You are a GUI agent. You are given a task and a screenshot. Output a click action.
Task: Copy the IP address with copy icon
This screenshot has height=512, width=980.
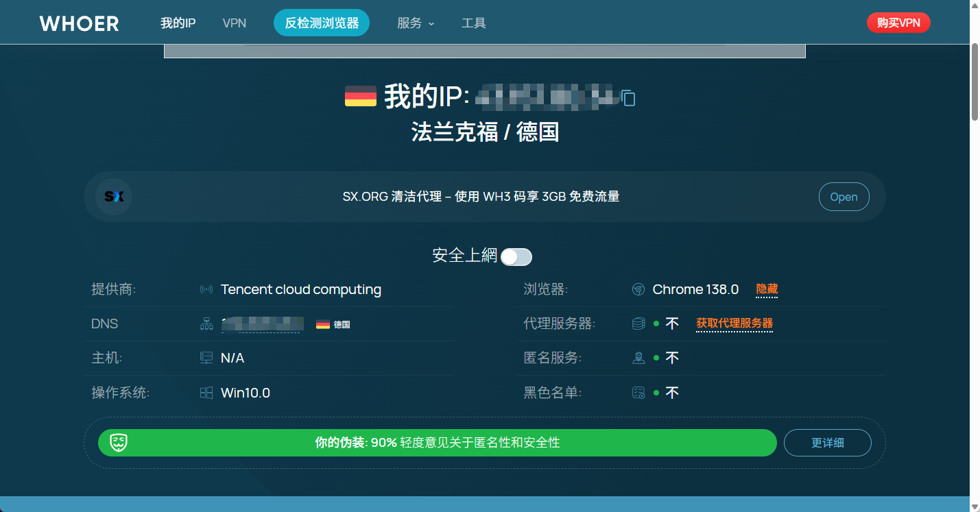628,98
